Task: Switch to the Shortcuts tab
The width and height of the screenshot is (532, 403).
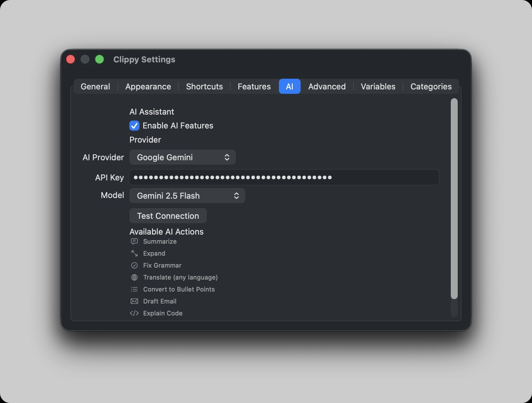Action: tap(204, 87)
